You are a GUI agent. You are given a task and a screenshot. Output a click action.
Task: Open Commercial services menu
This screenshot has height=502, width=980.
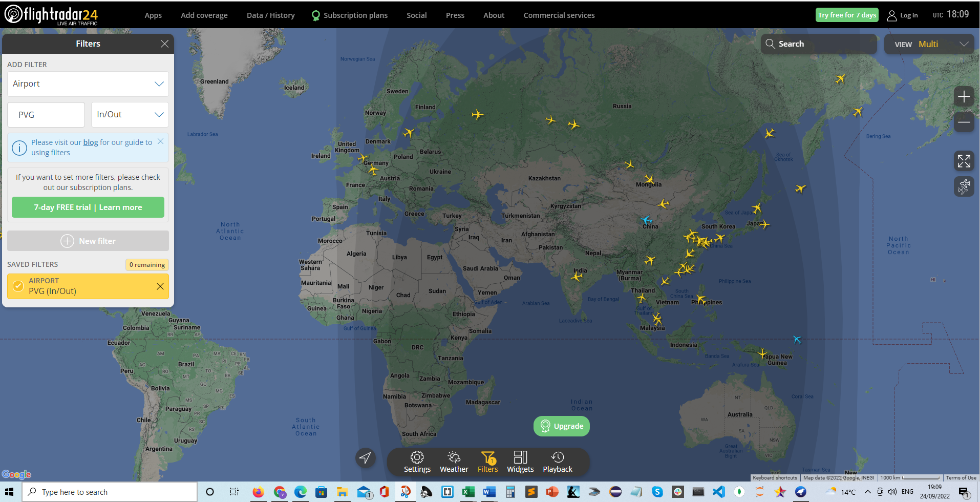pos(559,15)
